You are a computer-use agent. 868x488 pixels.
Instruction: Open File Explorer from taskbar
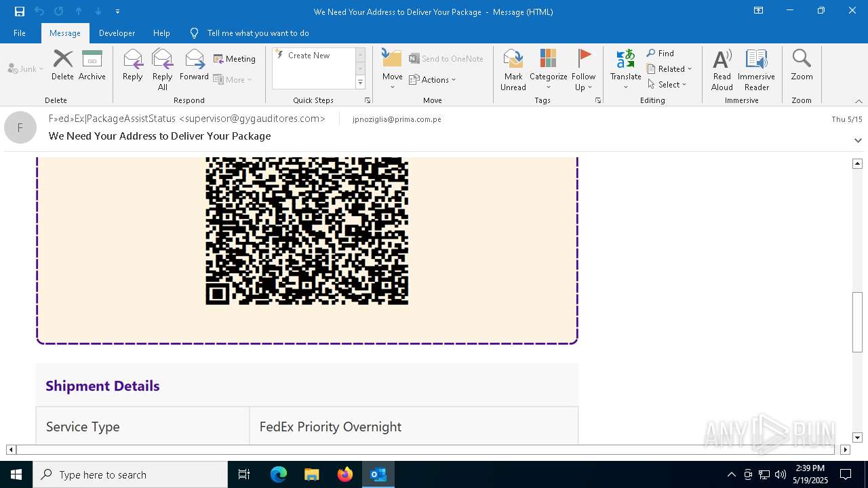tap(311, 474)
